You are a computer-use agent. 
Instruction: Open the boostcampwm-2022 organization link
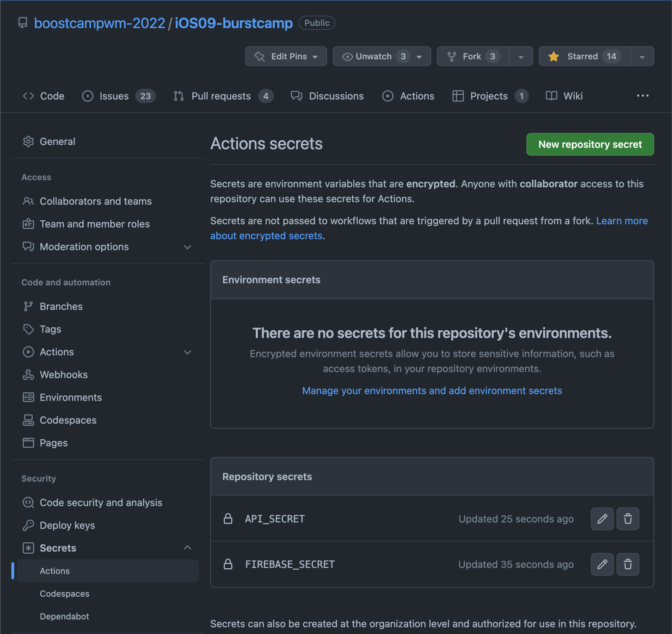99,23
